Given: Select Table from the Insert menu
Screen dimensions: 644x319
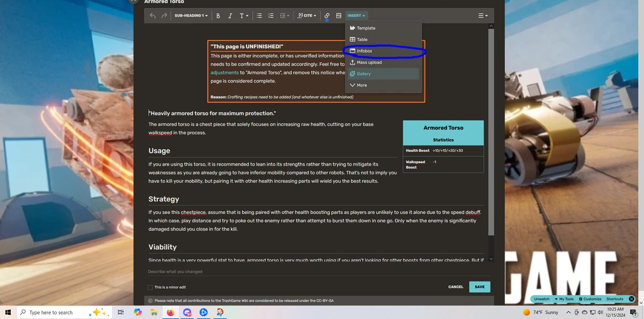Looking at the screenshot, I should click(x=361, y=39).
